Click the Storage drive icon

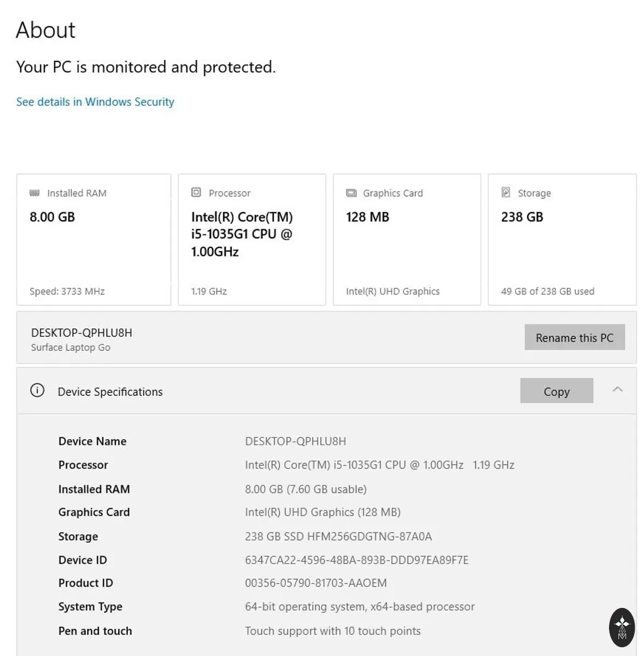pyautogui.click(x=506, y=192)
